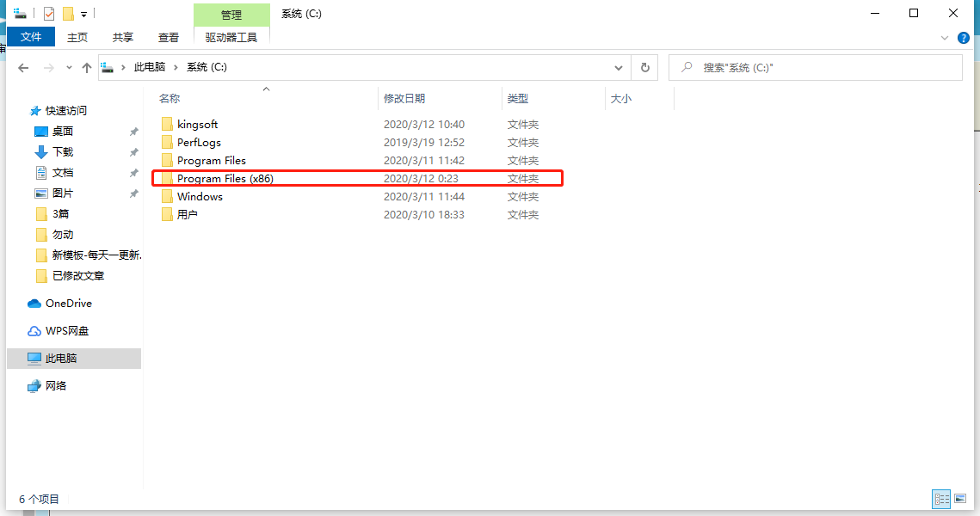Create a new folder using Quick Access icon
This screenshot has width=980, height=516.
(67, 13)
